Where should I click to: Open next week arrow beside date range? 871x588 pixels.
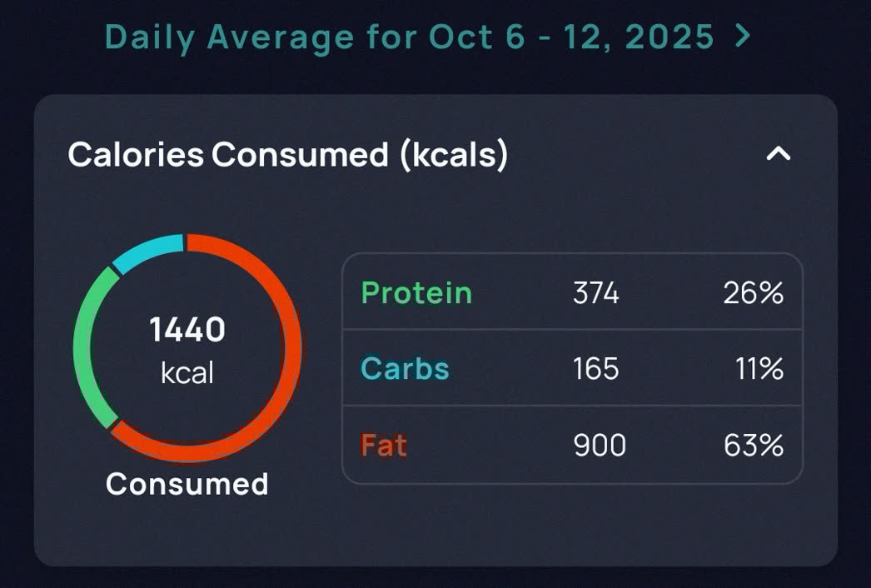[x=743, y=36]
